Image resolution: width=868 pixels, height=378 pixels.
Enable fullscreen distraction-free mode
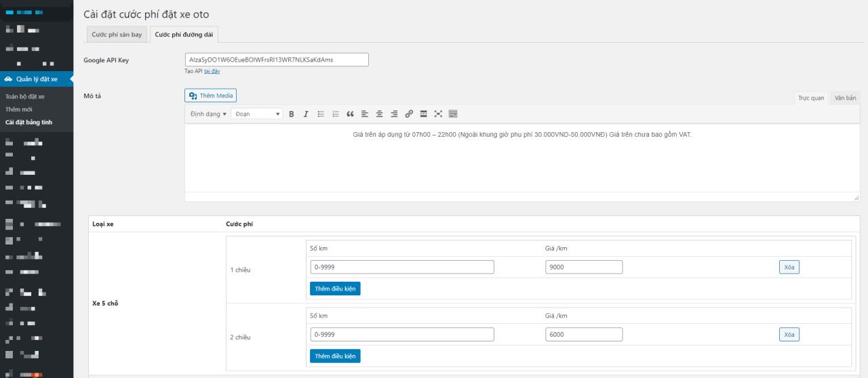[x=438, y=114]
